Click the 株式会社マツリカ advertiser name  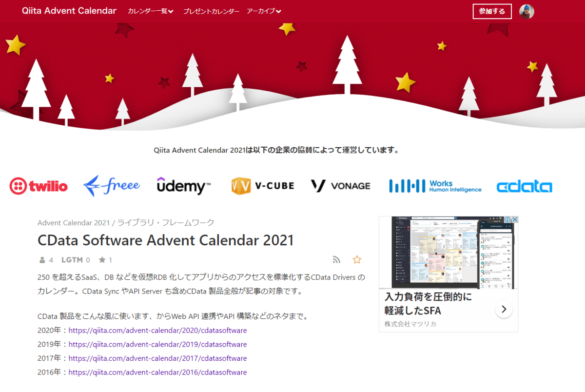[x=410, y=324]
